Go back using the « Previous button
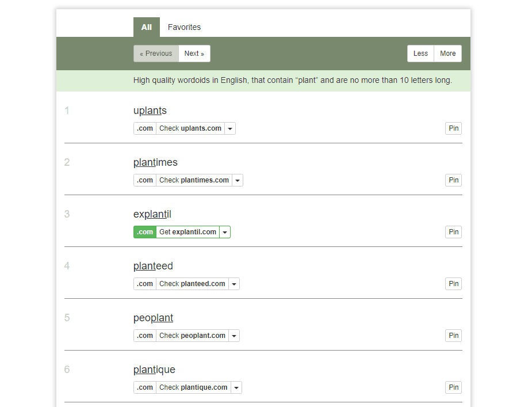Screen dimensions: 532x407 pyautogui.click(x=156, y=53)
